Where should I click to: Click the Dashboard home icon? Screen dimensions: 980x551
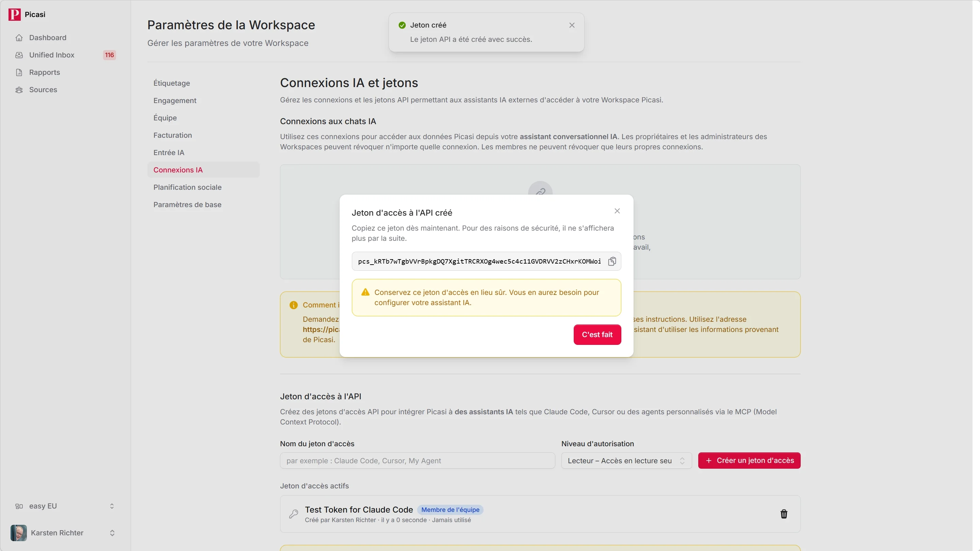(x=19, y=38)
